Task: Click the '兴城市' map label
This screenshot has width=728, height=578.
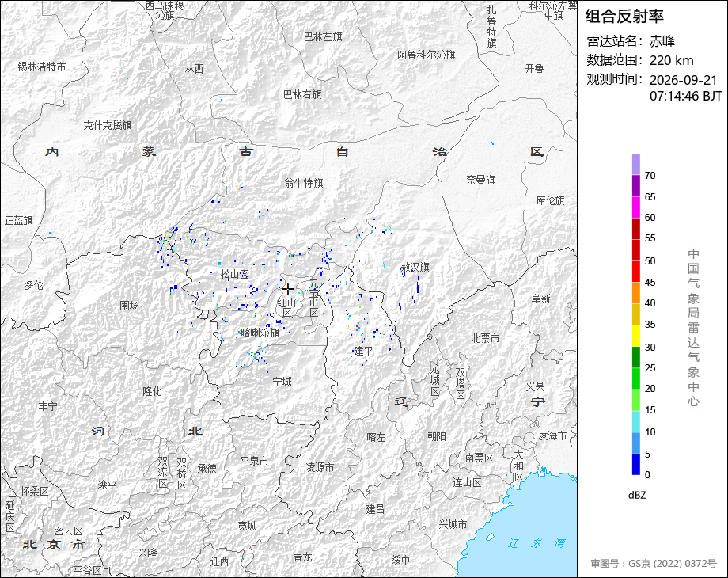Action: tap(453, 525)
